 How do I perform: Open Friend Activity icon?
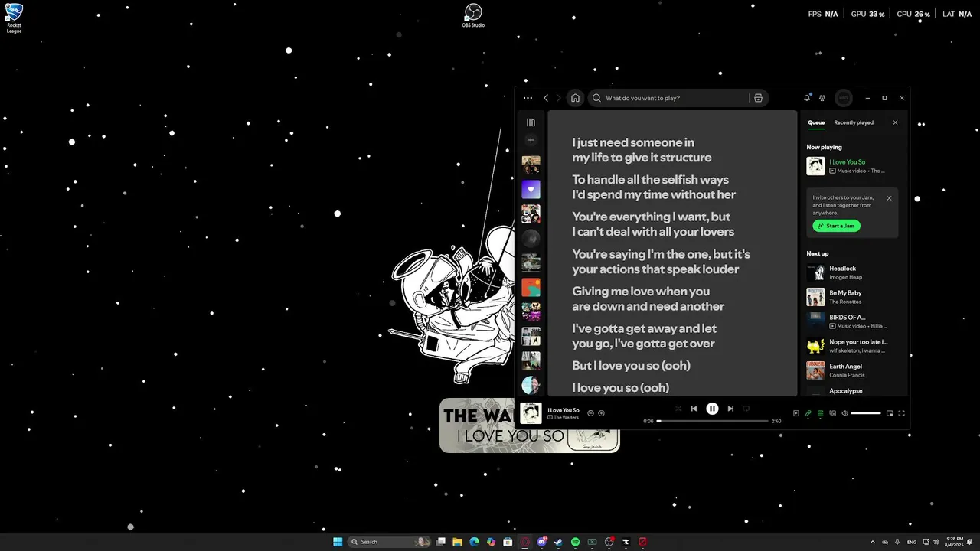822,98
